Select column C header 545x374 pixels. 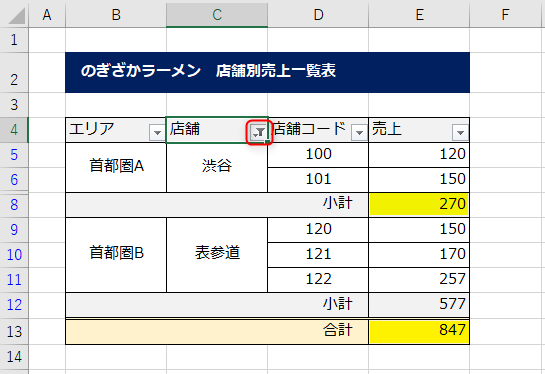(x=217, y=15)
